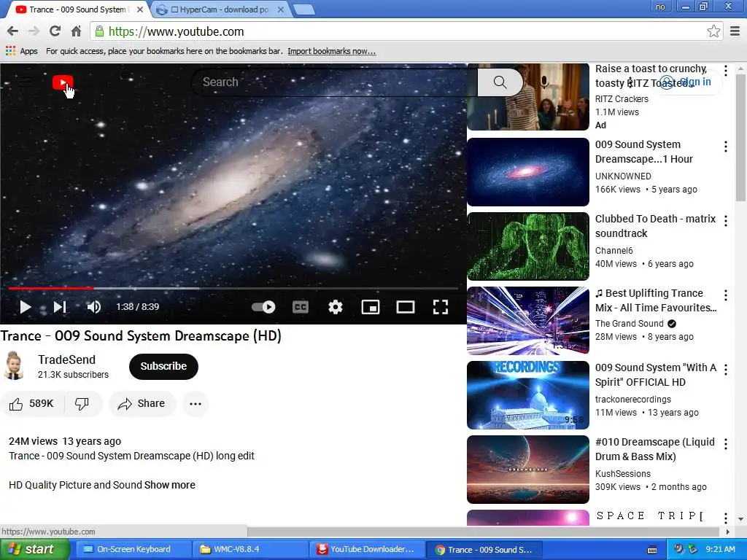747x560 pixels.
Task: Click The Grand Sound channel name
Action: (630, 323)
